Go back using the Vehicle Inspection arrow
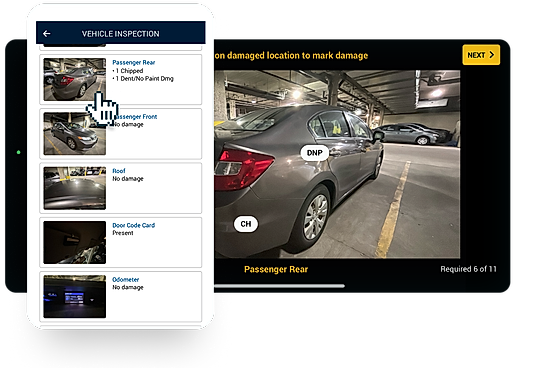The image size is (548, 368). (46, 34)
